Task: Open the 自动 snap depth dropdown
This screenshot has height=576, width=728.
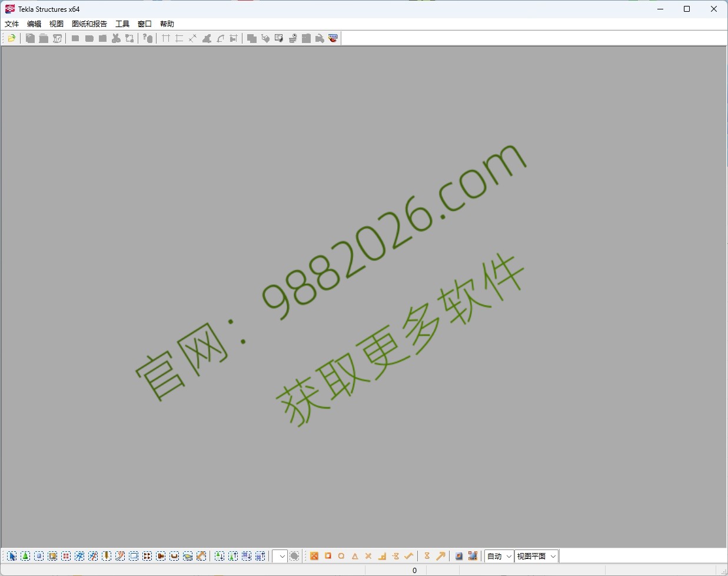Action: (499, 556)
